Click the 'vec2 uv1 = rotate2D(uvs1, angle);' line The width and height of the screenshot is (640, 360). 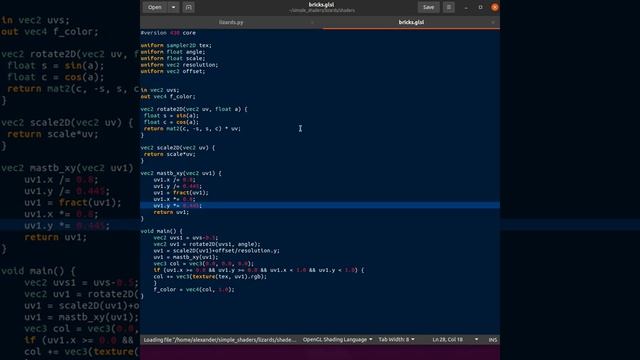click(x=207, y=244)
